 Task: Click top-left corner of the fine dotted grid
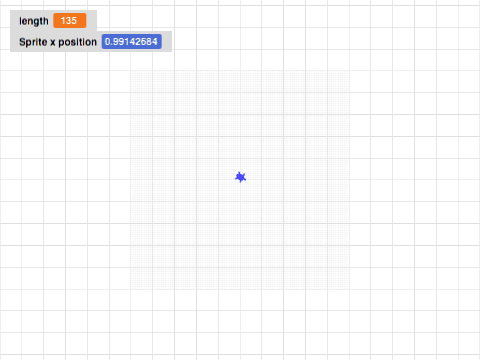coord(131,71)
